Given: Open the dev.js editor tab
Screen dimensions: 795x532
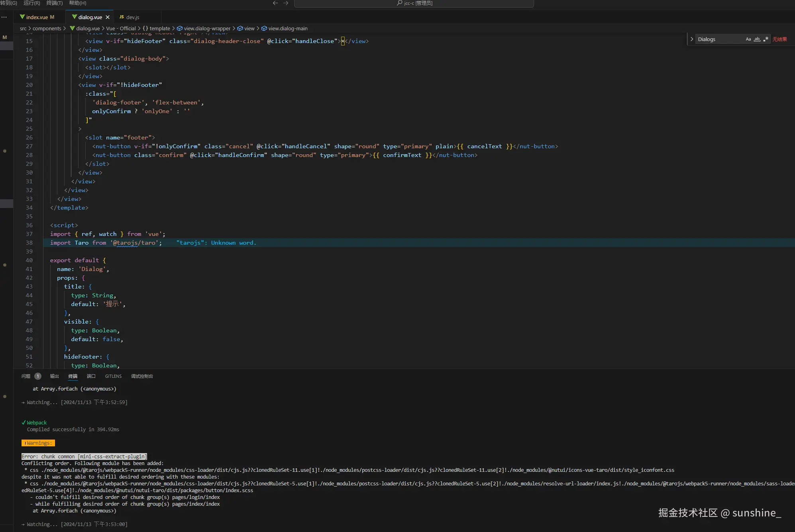Looking at the screenshot, I should point(132,17).
